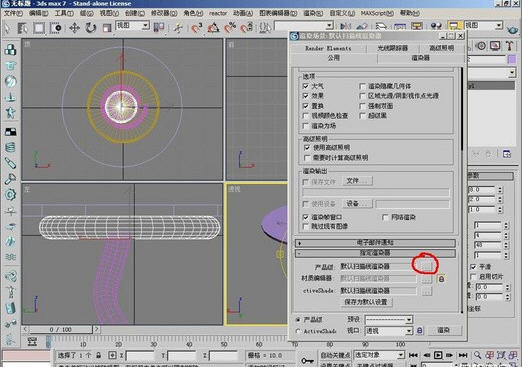This screenshot has height=367, width=522.
Task: Enable 网络渲染 checkbox
Action: pos(385,217)
